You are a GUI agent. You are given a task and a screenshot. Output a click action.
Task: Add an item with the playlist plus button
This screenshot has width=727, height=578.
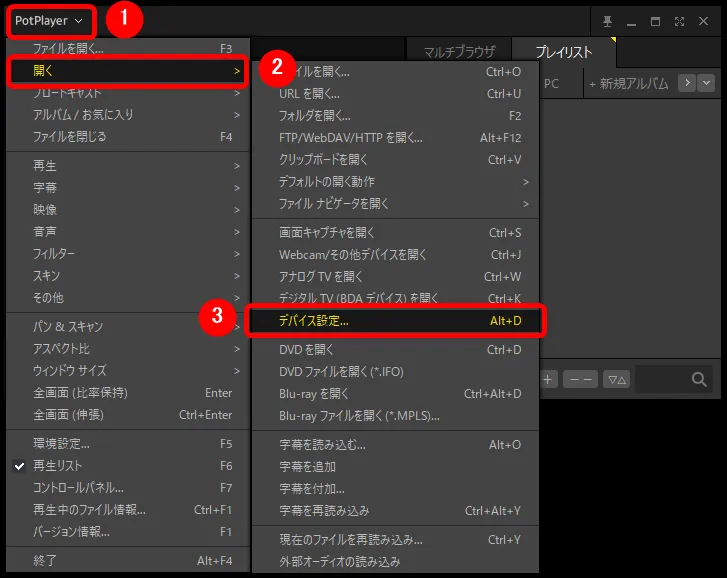(548, 380)
